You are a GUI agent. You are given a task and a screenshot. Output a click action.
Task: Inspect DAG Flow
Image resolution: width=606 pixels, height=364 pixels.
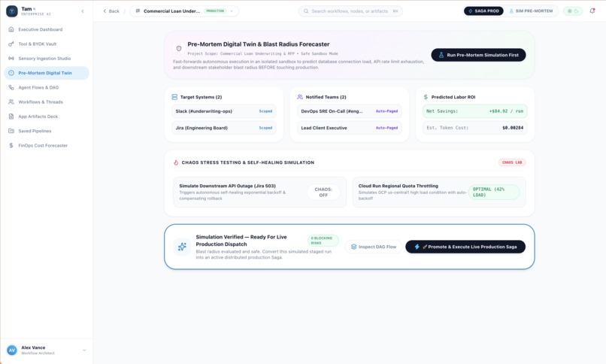374,247
